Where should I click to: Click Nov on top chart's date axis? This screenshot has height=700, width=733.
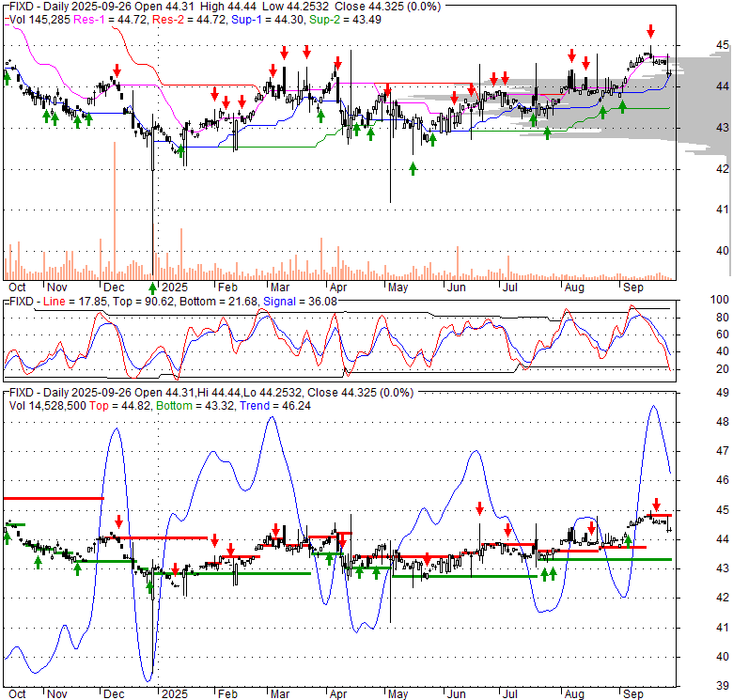click(57, 288)
